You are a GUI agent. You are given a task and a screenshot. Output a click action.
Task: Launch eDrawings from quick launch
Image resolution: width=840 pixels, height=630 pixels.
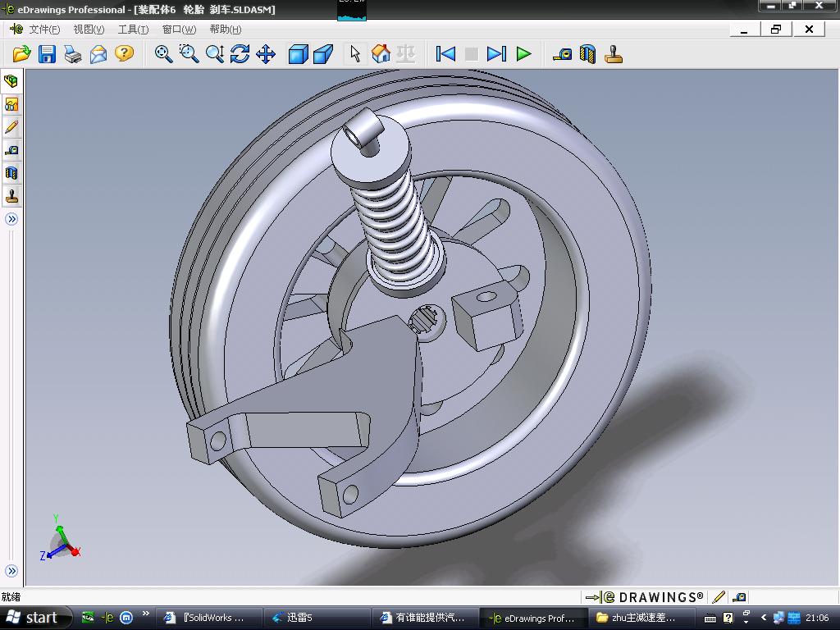(x=107, y=618)
